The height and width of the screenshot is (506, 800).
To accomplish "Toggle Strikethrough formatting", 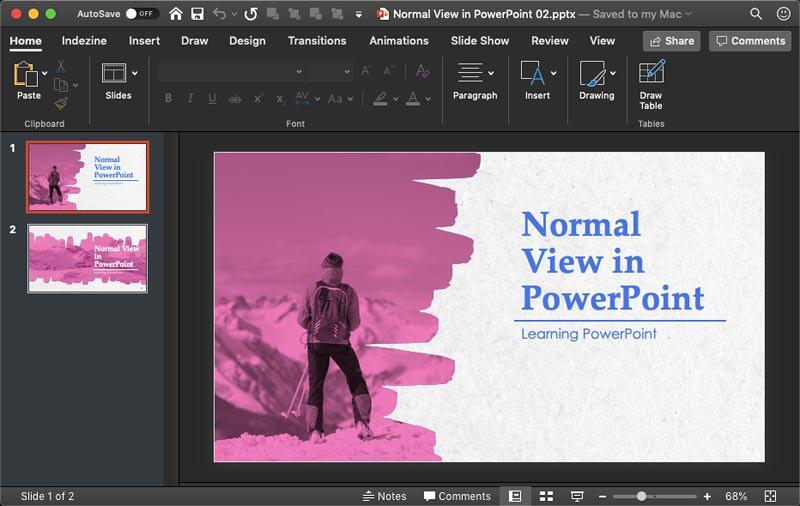I will click(235, 98).
